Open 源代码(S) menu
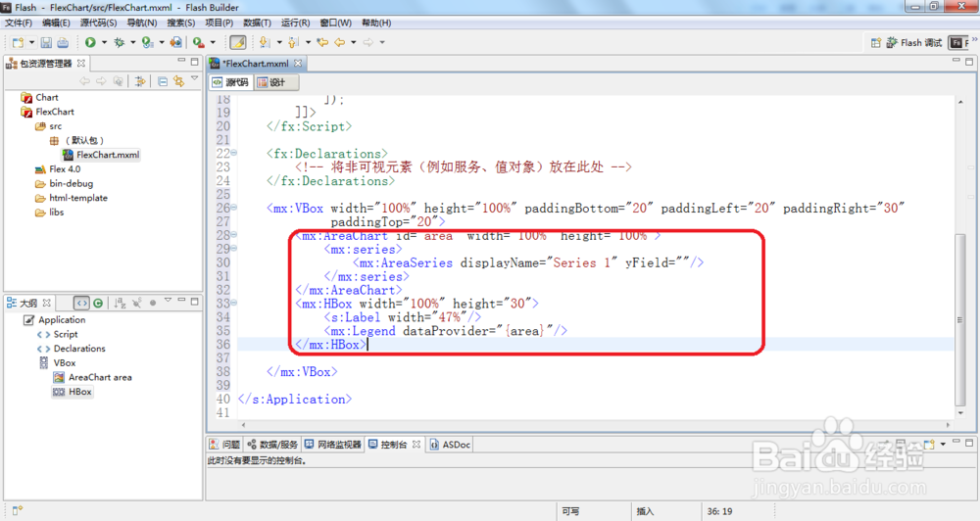Screen dimensions: 980x521 (x=98, y=23)
